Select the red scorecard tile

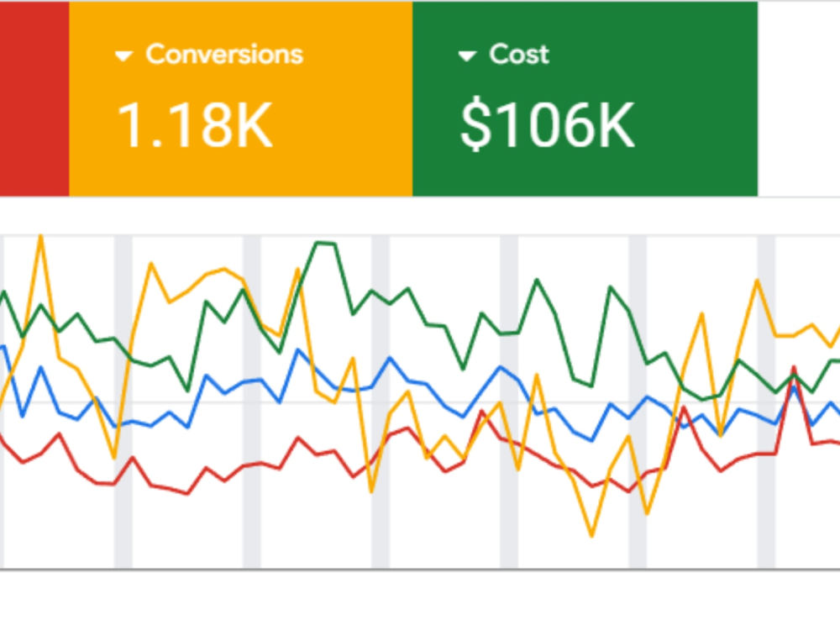[34, 98]
